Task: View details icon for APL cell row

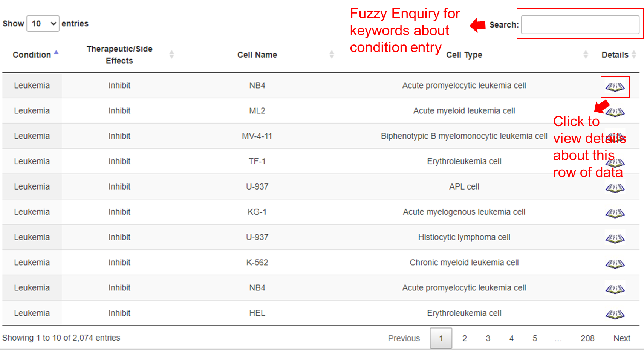Action: (615, 188)
